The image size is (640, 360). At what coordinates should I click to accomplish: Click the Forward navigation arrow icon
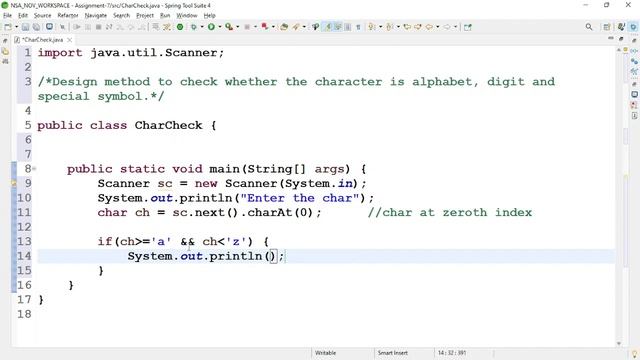(447, 27)
